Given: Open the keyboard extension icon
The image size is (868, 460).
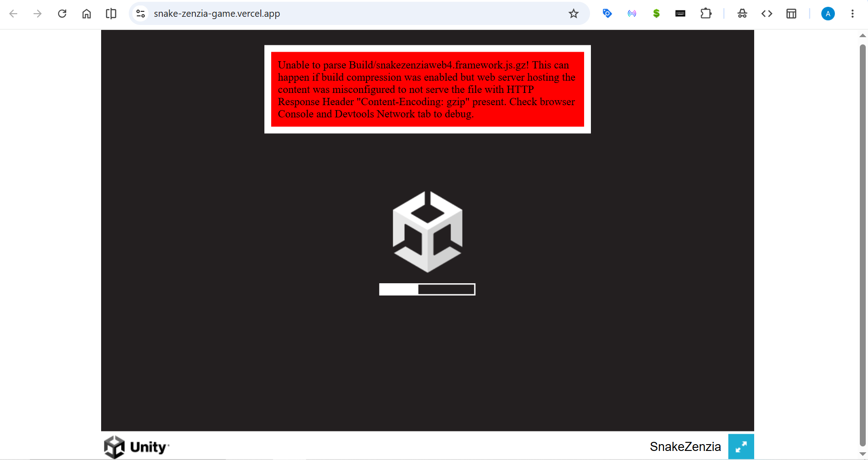Looking at the screenshot, I should coord(680,14).
